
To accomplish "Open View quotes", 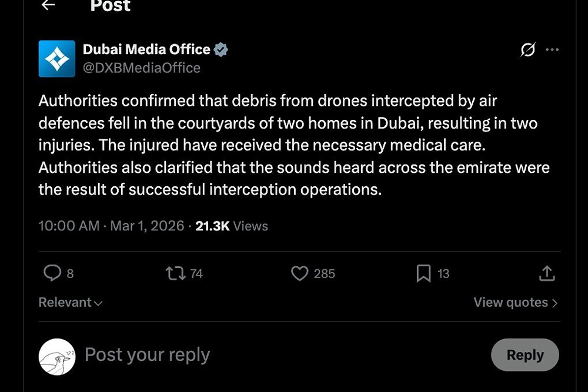I will (515, 303).
